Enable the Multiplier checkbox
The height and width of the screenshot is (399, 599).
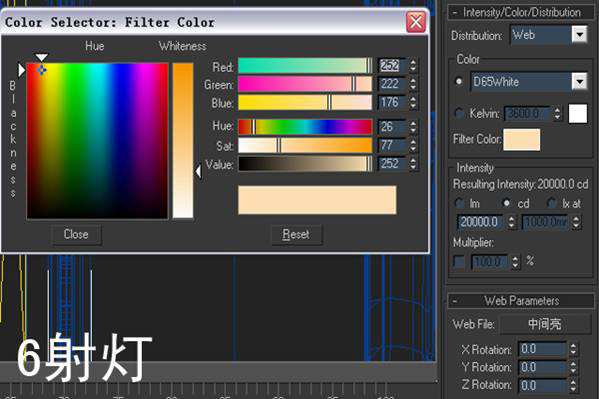coord(459,262)
